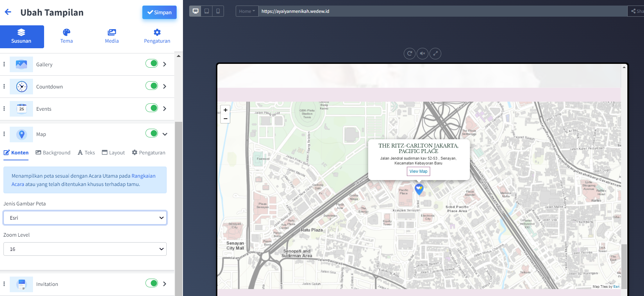Viewport: 644px width, 296px height.
Task: Toggle preview sound with mute icon
Action: pos(423,53)
